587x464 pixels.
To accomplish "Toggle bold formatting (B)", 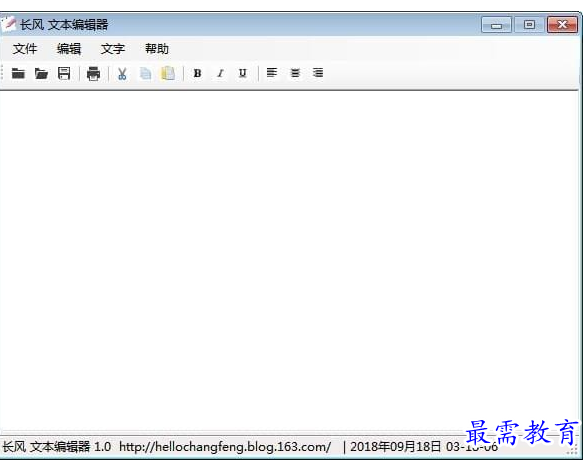I will click(x=197, y=73).
